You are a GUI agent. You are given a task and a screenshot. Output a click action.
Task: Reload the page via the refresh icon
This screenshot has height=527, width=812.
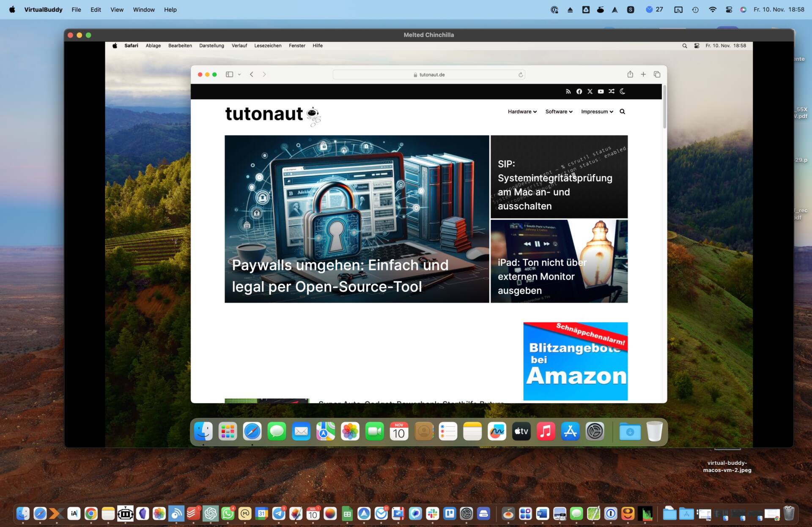pos(521,74)
